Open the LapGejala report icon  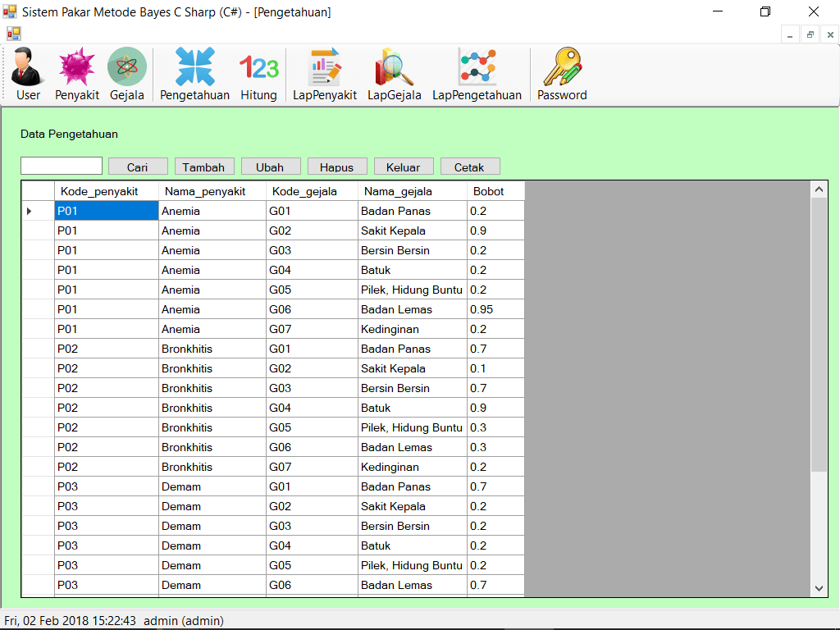tap(394, 68)
